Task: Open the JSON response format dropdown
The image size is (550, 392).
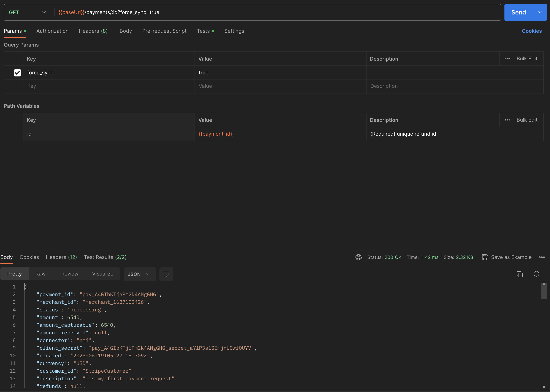Action: coord(140,274)
